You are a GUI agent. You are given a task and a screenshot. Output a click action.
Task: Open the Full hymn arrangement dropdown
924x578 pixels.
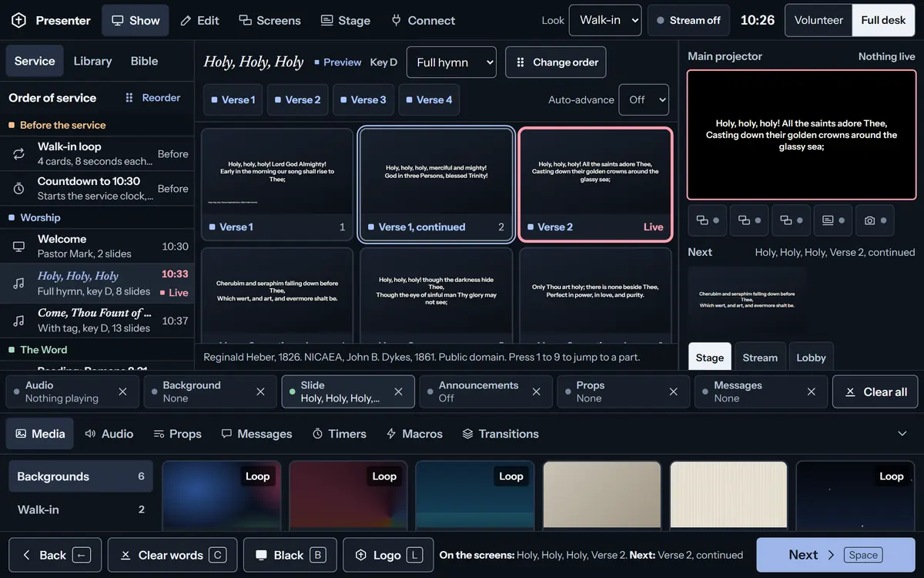tap(451, 62)
